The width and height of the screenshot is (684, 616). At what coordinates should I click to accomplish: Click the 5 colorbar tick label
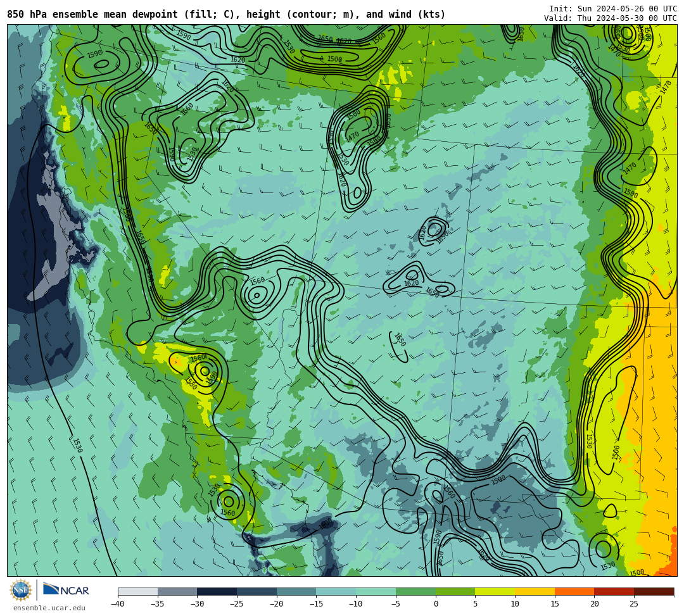click(x=476, y=604)
